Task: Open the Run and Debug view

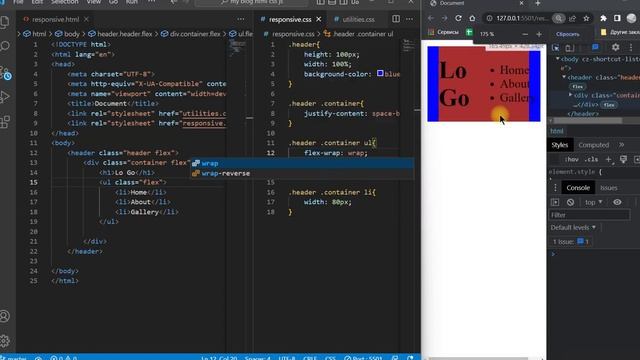Action: [x=5, y=97]
